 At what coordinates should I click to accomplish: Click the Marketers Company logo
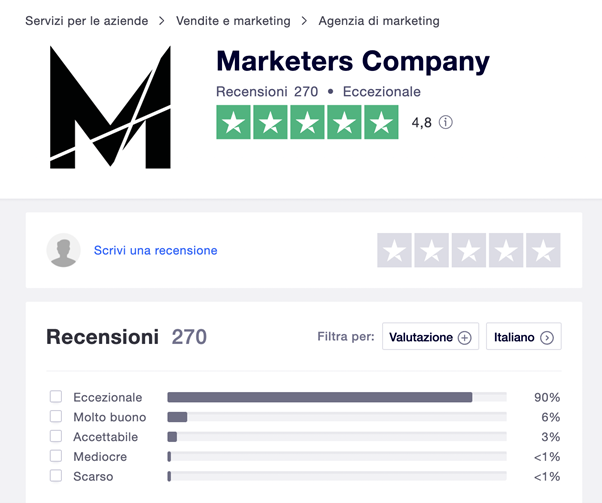pyautogui.click(x=110, y=106)
